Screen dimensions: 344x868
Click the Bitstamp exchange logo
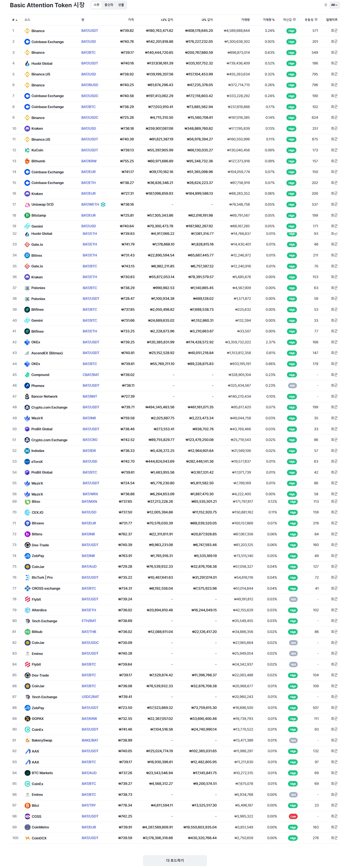pyautogui.click(x=27, y=215)
